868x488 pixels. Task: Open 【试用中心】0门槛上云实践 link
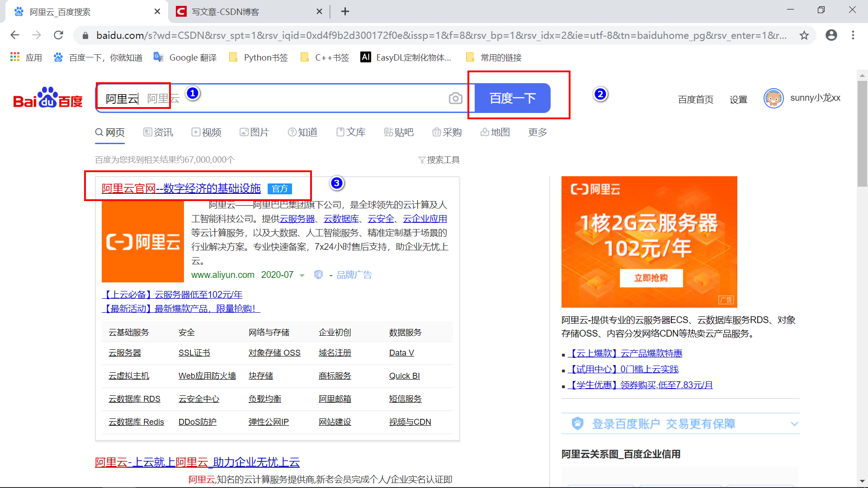[x=623, y=369]
